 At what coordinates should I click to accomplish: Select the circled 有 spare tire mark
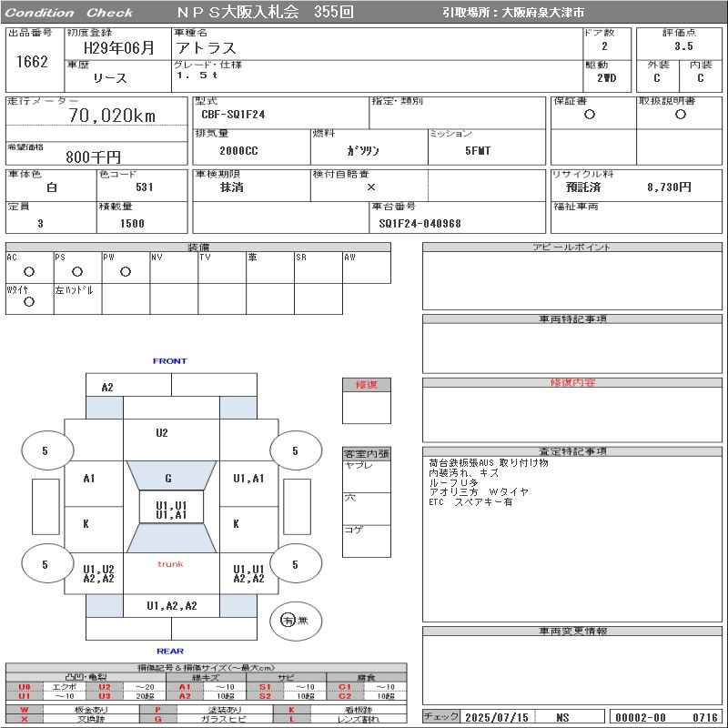pyautogui.click(x=289, y=620)
